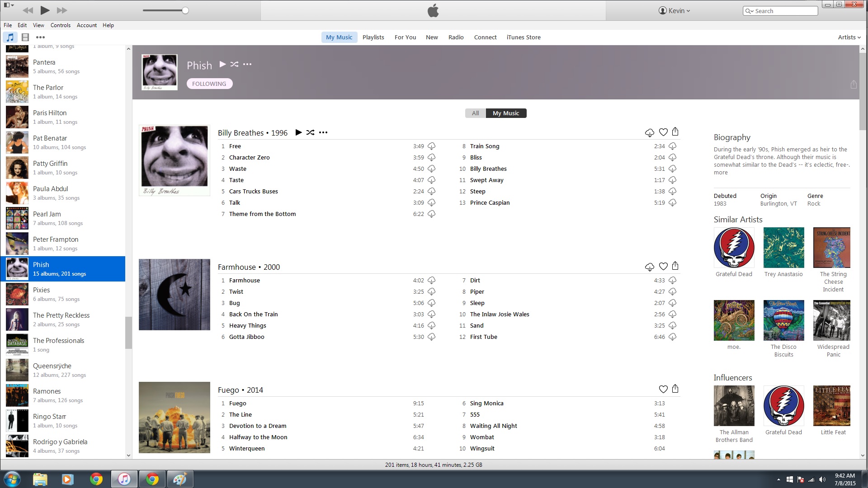868x488 pixels.
Task: Love the Fuego album with the heart icon
Action: point(663,389)
